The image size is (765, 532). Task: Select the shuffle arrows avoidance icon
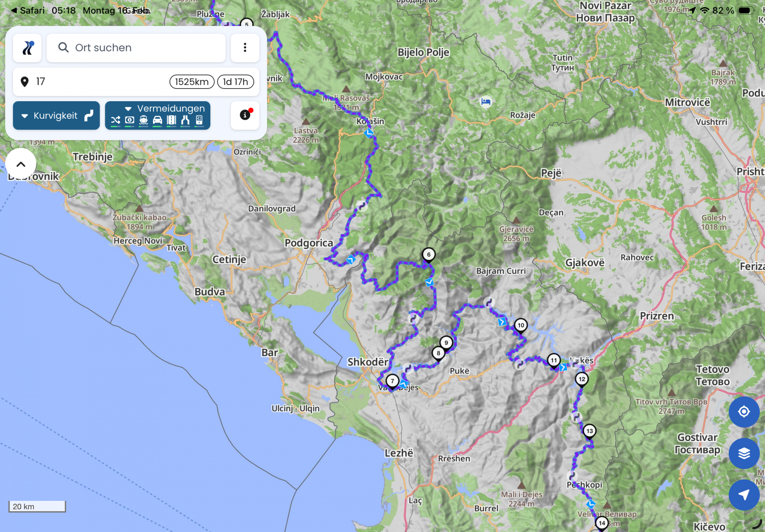116,120
